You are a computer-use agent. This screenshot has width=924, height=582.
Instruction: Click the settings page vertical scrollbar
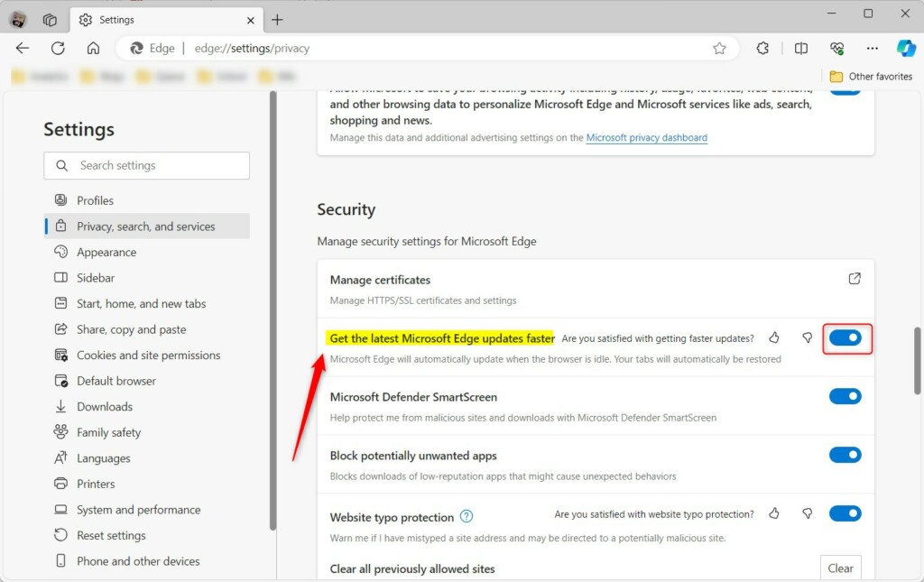[x=918, y=361]
